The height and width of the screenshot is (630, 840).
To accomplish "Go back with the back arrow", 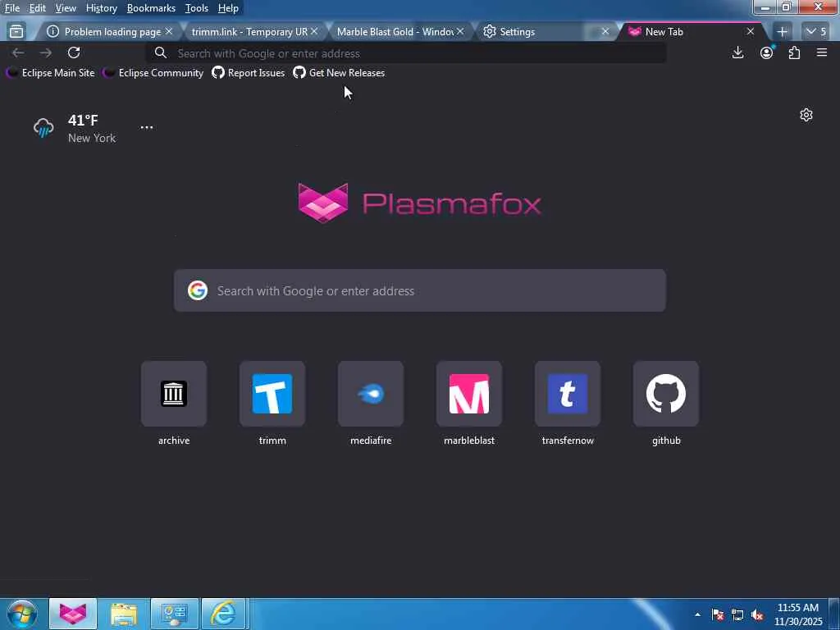I will 18,52.
